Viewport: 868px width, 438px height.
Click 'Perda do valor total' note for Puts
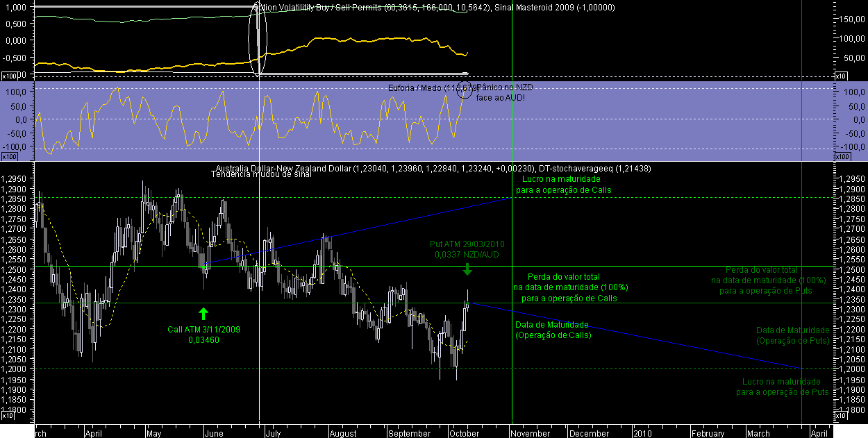[767, 280]
